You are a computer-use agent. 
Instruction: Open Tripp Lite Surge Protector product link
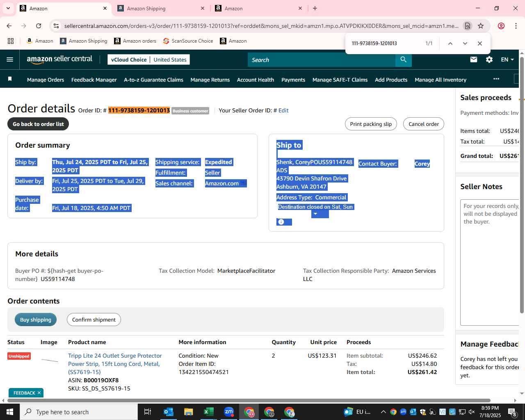coord(115,364)
